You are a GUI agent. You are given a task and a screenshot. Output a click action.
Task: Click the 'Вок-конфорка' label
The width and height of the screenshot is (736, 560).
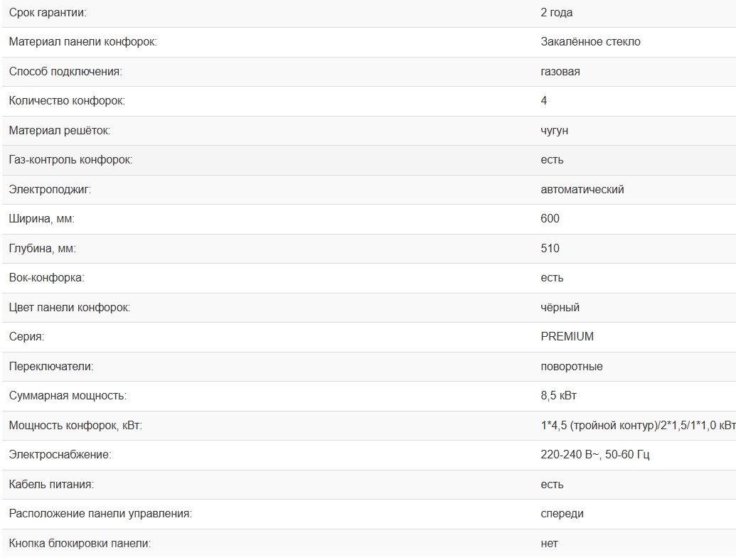[x=46, y=278]
